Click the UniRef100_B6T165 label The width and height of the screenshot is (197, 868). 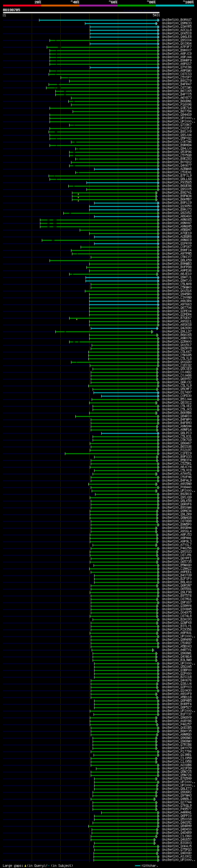pyautogui.click(x=177, y=91)
